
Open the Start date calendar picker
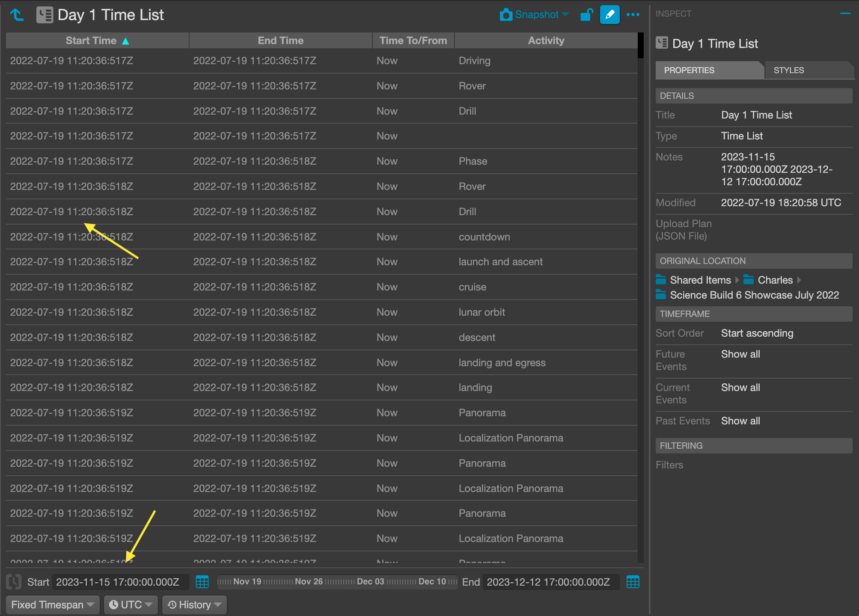tap(202, 582)
